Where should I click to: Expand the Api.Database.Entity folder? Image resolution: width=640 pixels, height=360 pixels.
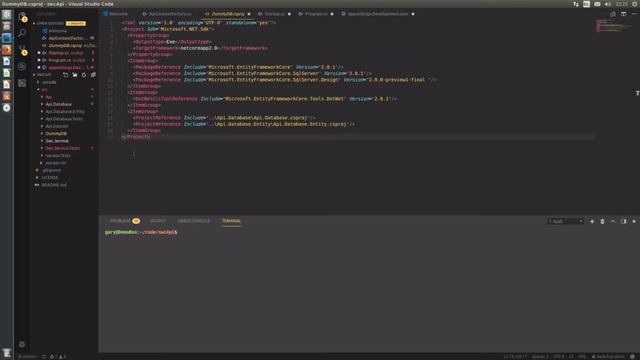[65, 112]
